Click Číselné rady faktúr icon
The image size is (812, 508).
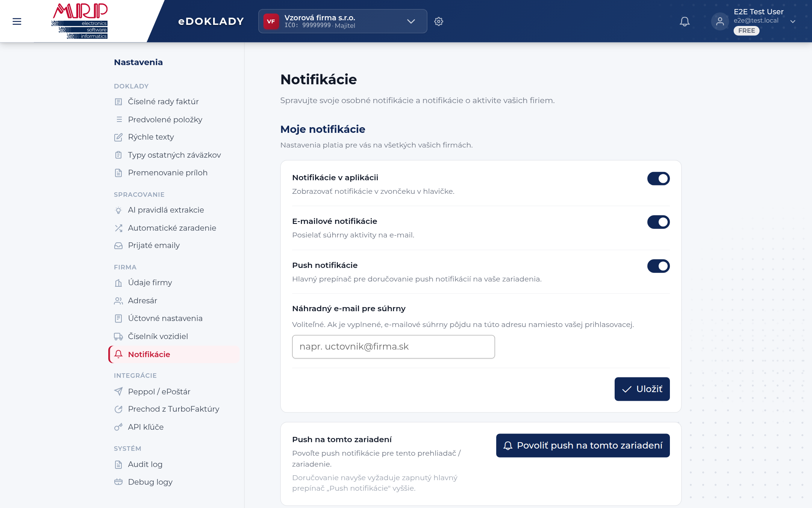[118, 102]
